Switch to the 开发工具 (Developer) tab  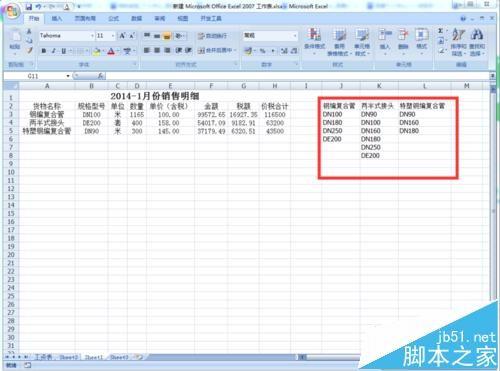tap(211, 18)
